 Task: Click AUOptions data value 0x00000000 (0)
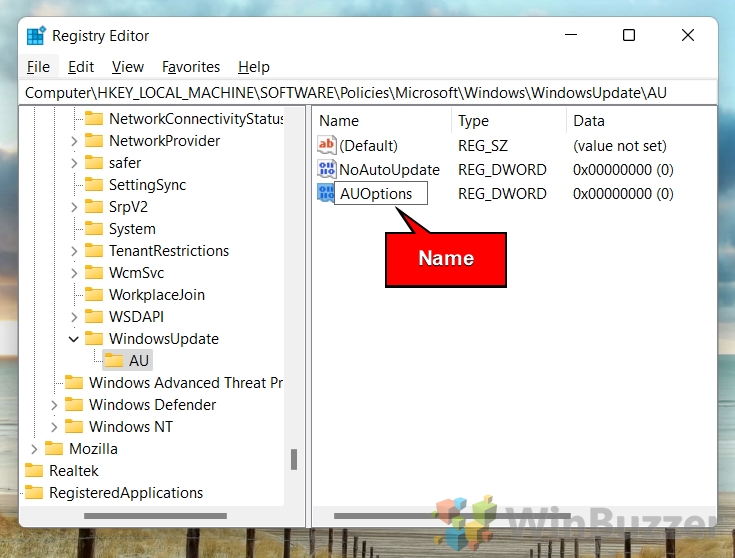623,194
